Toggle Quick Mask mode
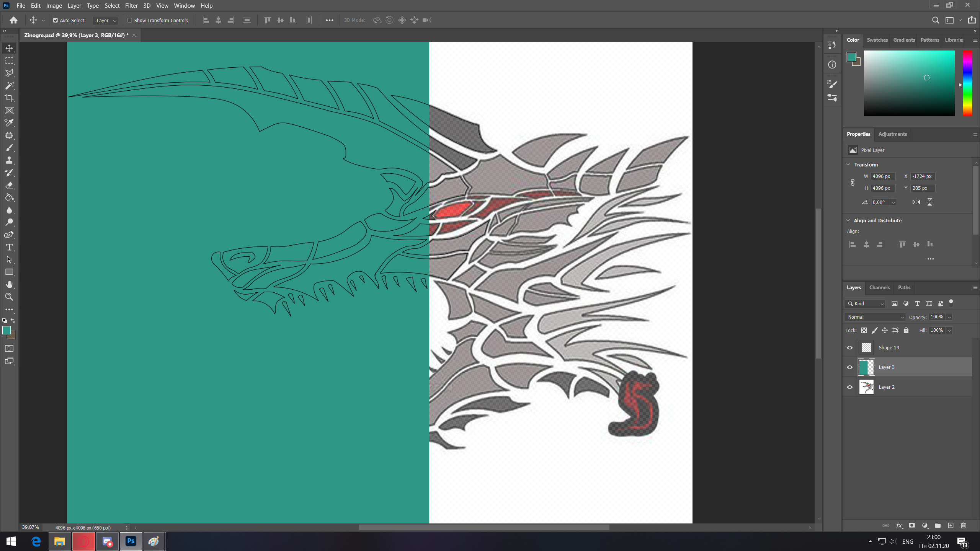This screenshot has width=980, height=551. click(9, 349)
